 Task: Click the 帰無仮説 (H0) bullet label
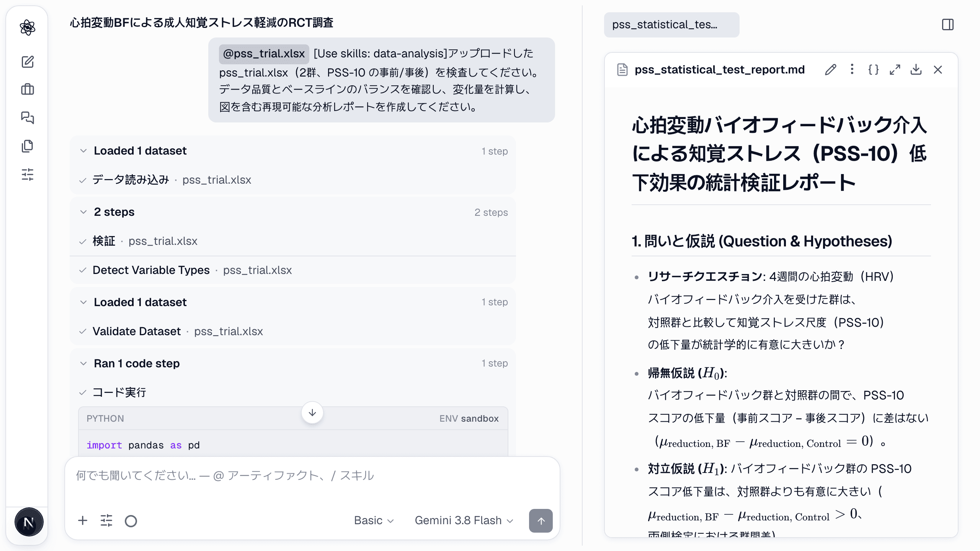pos(687,373)
